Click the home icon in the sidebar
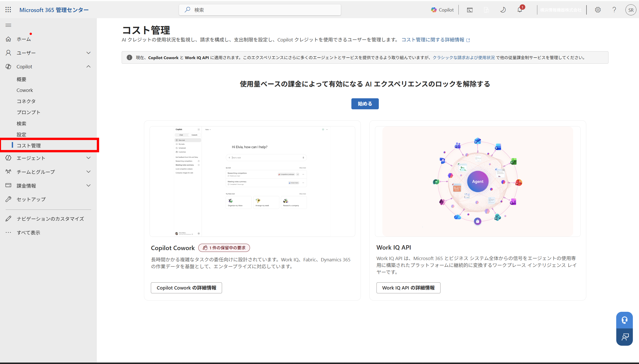Viewport: 639px width, 364px height. pos(8,39)
